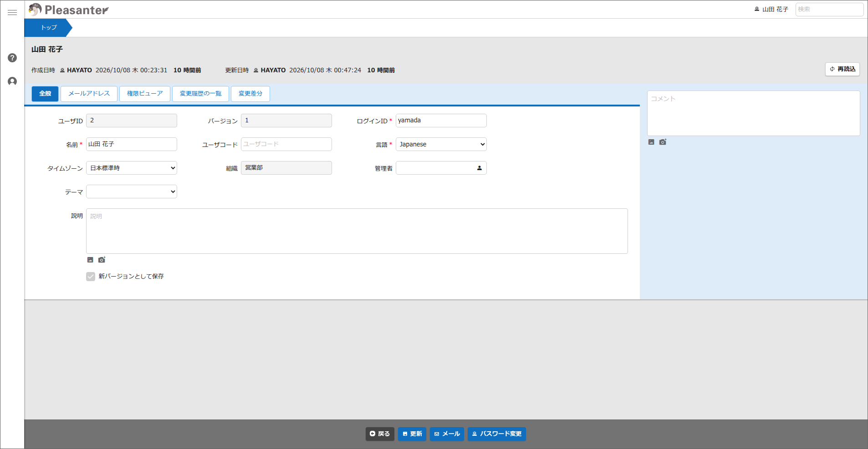Click the パスワード変更 button

(x=497, y=434)
